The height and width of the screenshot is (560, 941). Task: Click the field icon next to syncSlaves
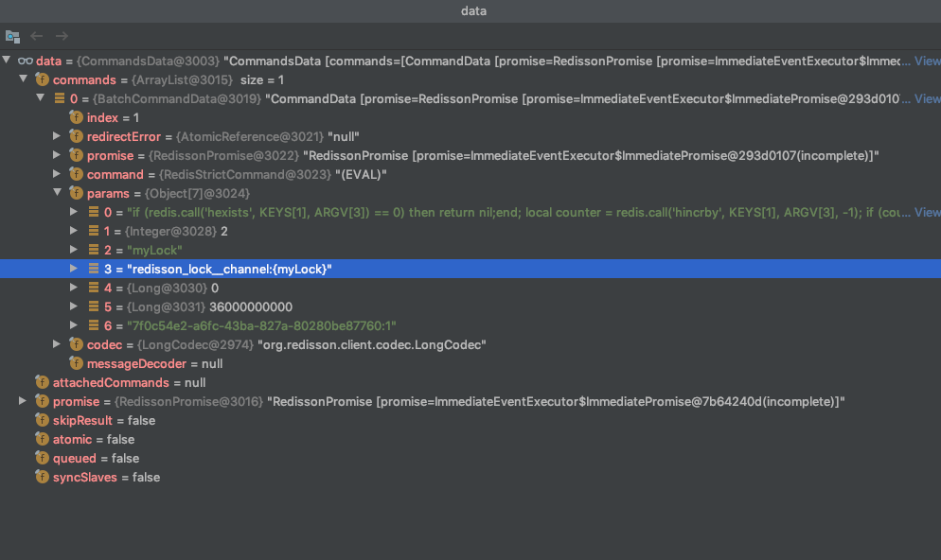(x=42, y=477)
